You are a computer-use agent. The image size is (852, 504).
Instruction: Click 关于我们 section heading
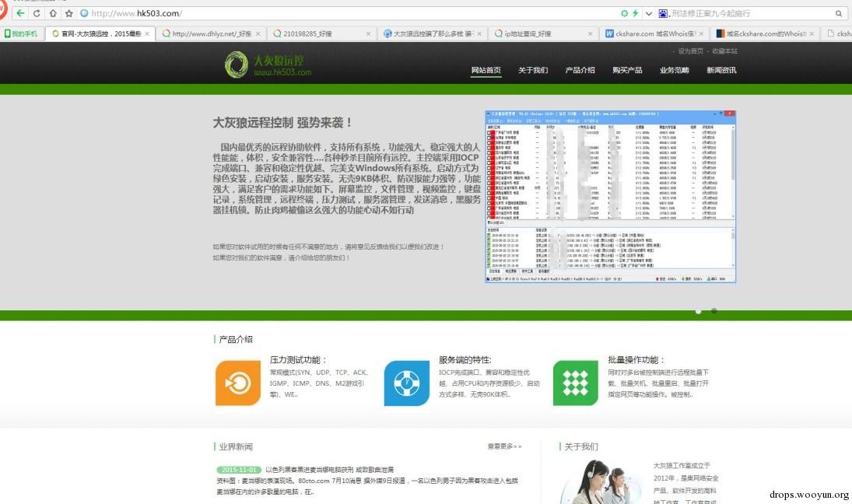pos(581,446)
